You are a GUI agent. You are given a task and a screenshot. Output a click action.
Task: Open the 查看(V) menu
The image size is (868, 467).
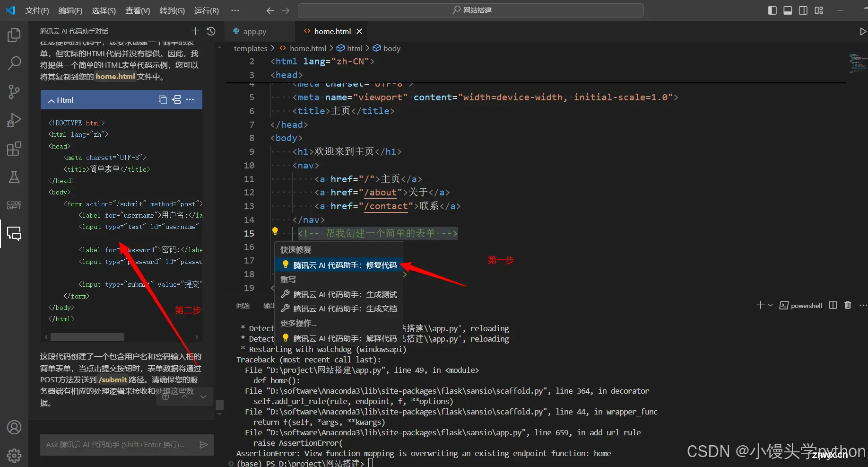point(138,10)
